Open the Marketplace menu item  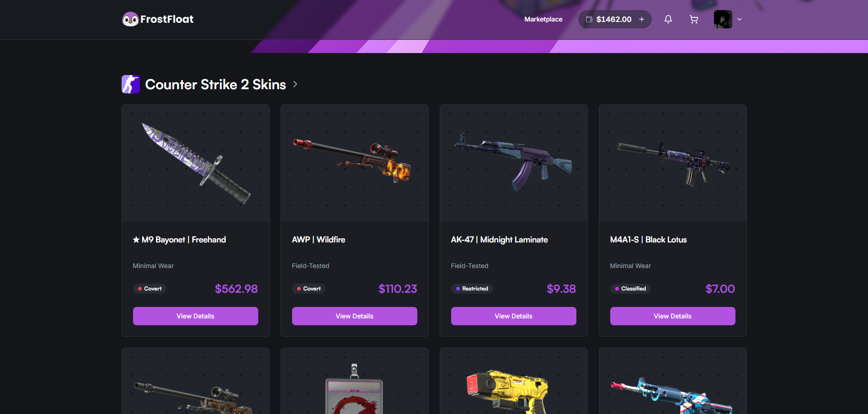pyautogui.click(x=543, y=19)
